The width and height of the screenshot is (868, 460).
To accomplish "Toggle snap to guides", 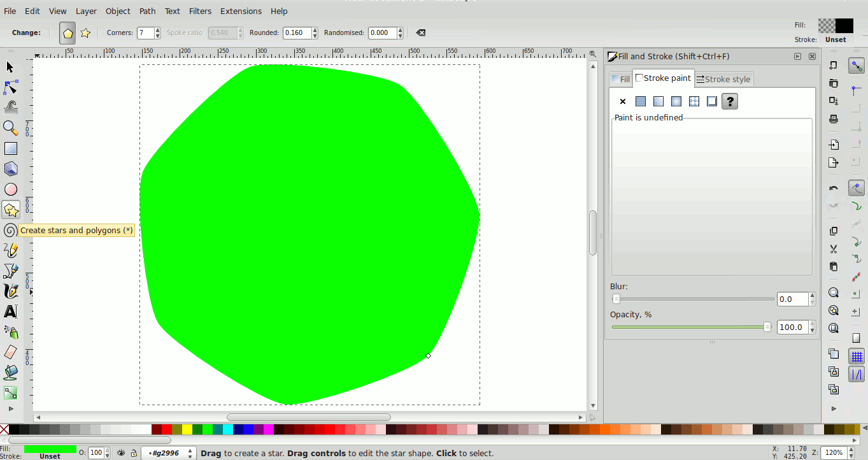I will [857, 375].
